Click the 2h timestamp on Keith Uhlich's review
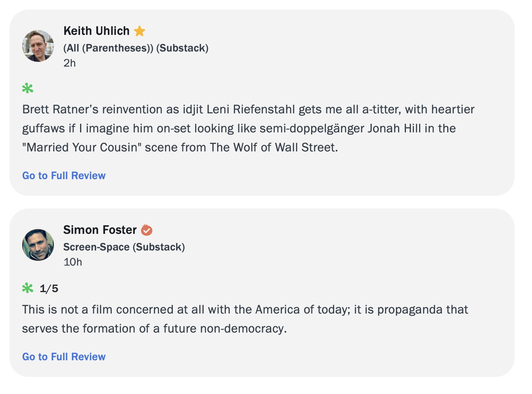532x394 pixels. click(70, 63)
